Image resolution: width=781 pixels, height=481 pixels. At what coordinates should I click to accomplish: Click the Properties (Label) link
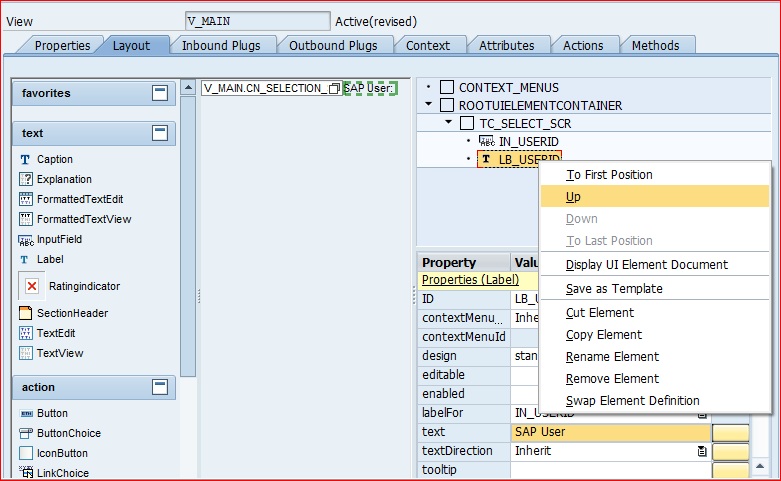[x=470, y=280]
